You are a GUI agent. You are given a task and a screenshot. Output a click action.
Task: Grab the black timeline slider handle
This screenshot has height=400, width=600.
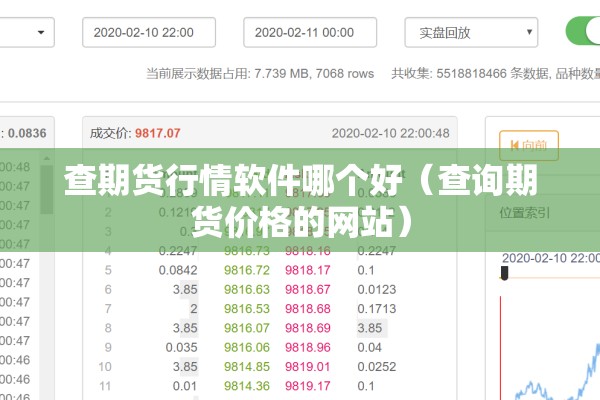(504, 273)
